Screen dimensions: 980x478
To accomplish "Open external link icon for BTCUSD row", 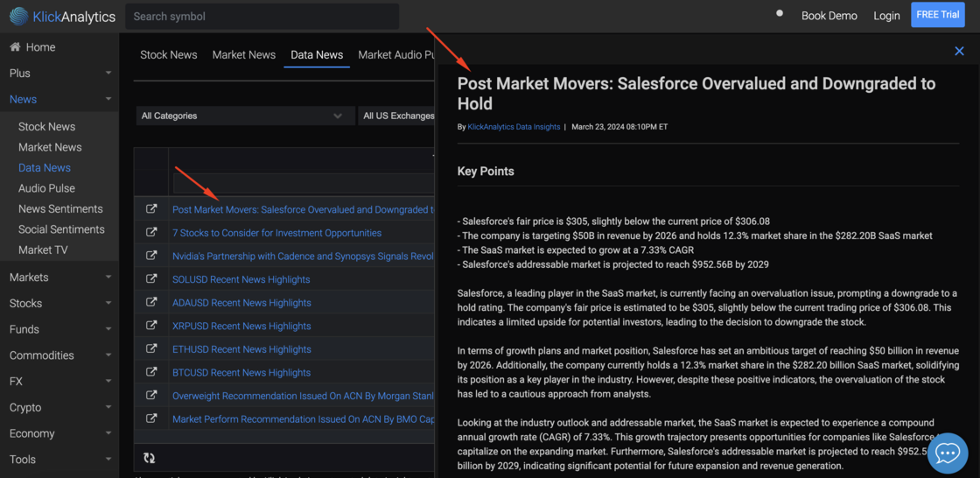I will coord(151,372).
